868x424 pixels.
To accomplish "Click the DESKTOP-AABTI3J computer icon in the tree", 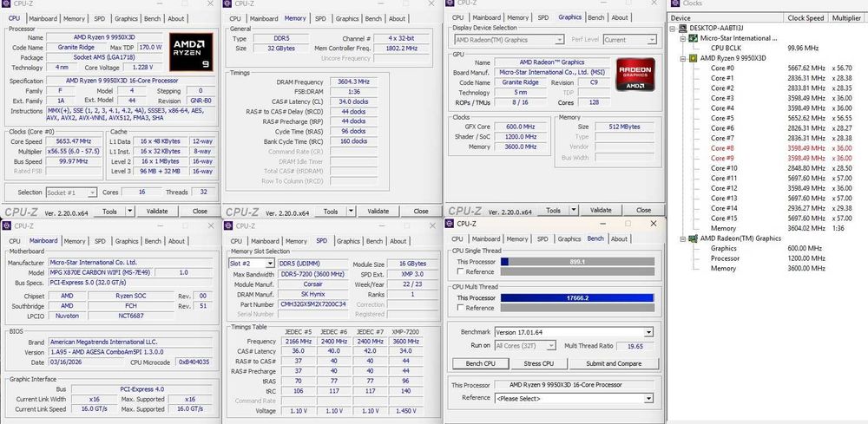I will click(x=684, y=29).
